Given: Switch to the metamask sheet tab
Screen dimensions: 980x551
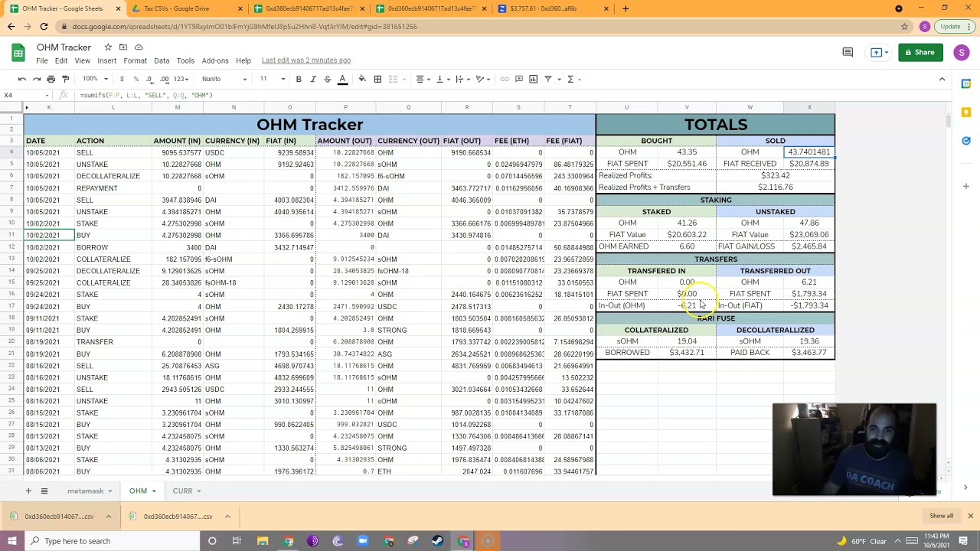Looking at the screenshot, I should (85, 491).
